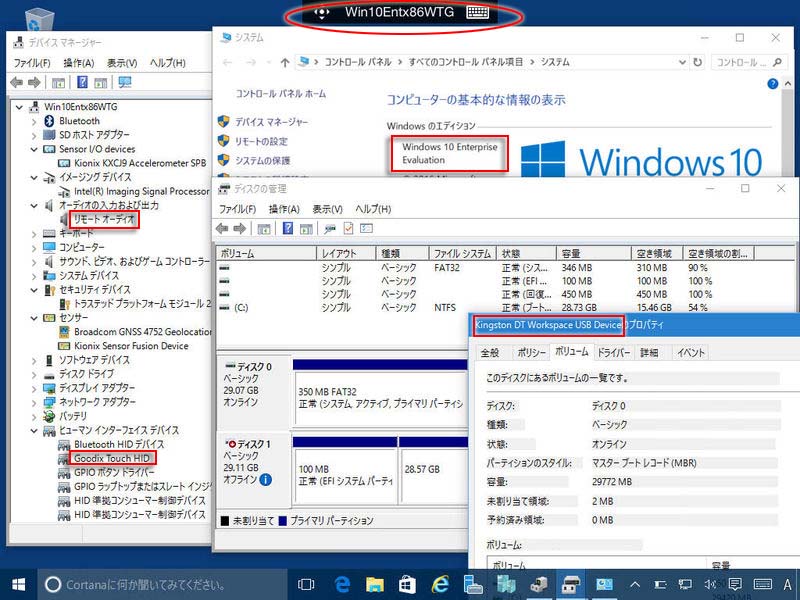Launch Internet Explorer from the taskbar
The image size is (800, 600).
(440, 584)
